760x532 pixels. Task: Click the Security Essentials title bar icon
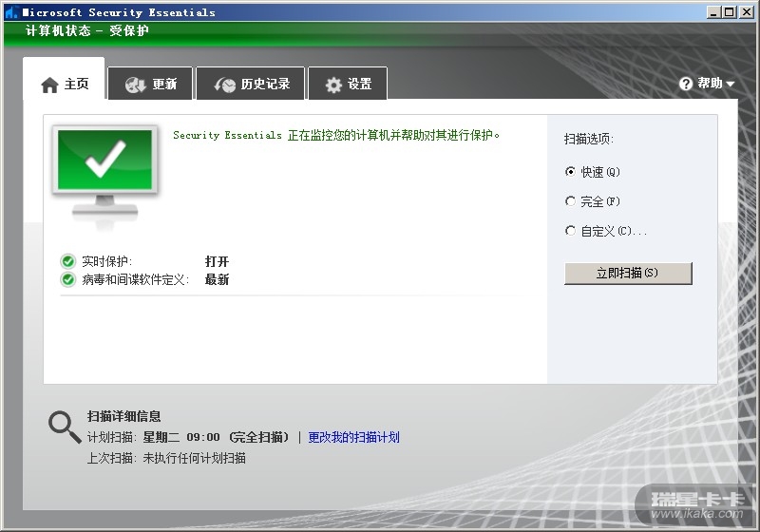click(11, 12)
